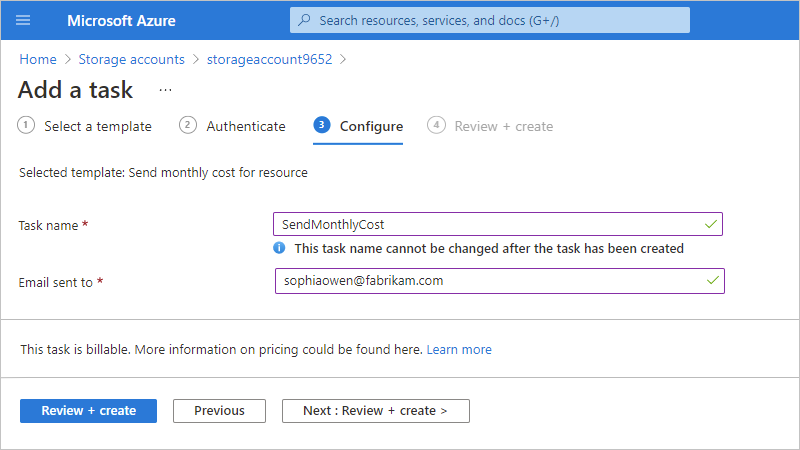Click 'This task name cannot be changed' message

pyautogui.click(x=489, y=248)
